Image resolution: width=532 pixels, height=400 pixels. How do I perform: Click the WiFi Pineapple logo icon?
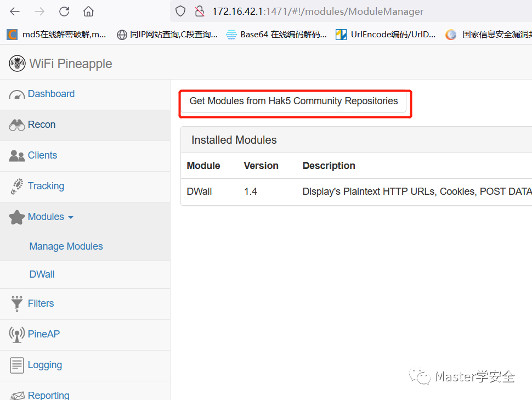[17, 64]
